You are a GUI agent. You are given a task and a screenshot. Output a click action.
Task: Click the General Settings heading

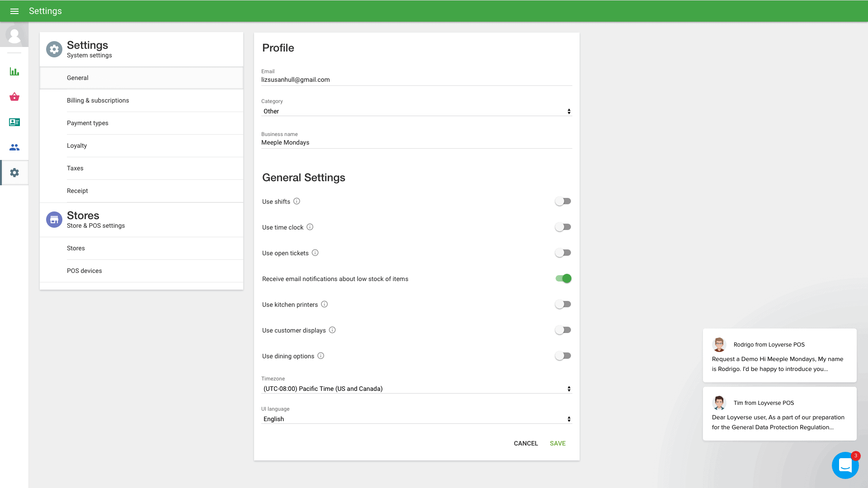tap(304, 178)
